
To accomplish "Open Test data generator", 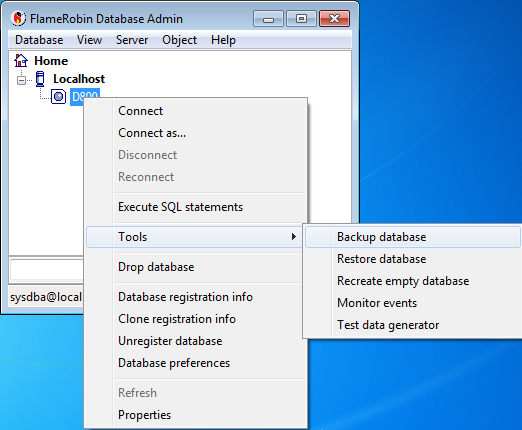I will (413, 325).
